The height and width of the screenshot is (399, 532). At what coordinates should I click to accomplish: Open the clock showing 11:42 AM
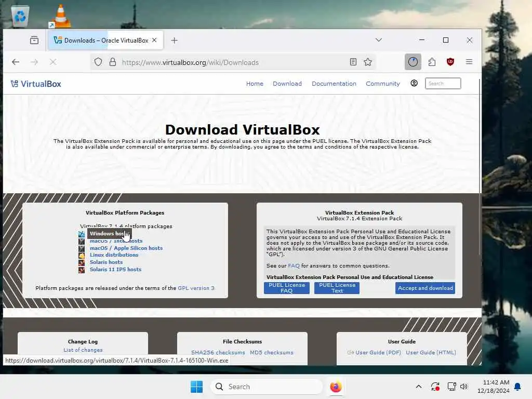[494, 387]
